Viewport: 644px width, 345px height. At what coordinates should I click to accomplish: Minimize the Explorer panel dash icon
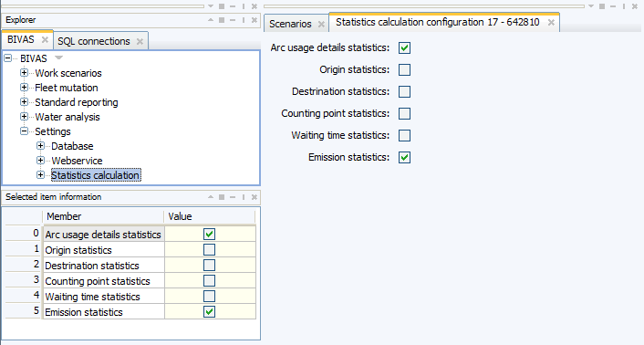233,20
